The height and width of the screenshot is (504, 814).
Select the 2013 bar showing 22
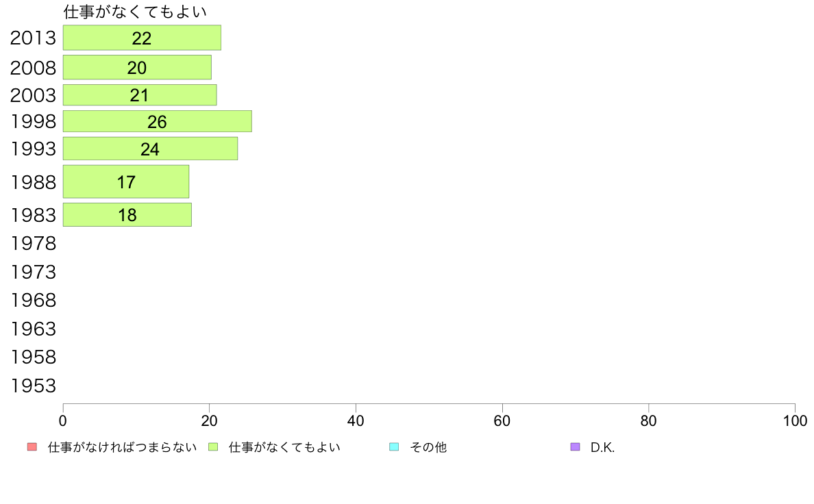tap(143, 38)
